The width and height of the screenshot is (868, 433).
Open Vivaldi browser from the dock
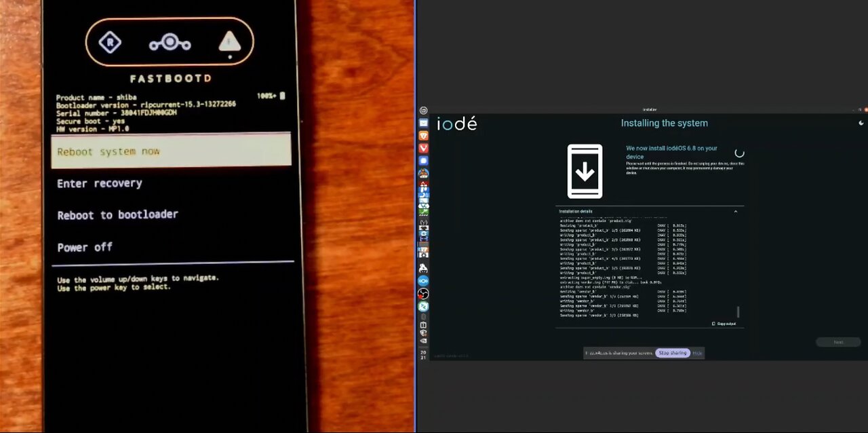423,148
